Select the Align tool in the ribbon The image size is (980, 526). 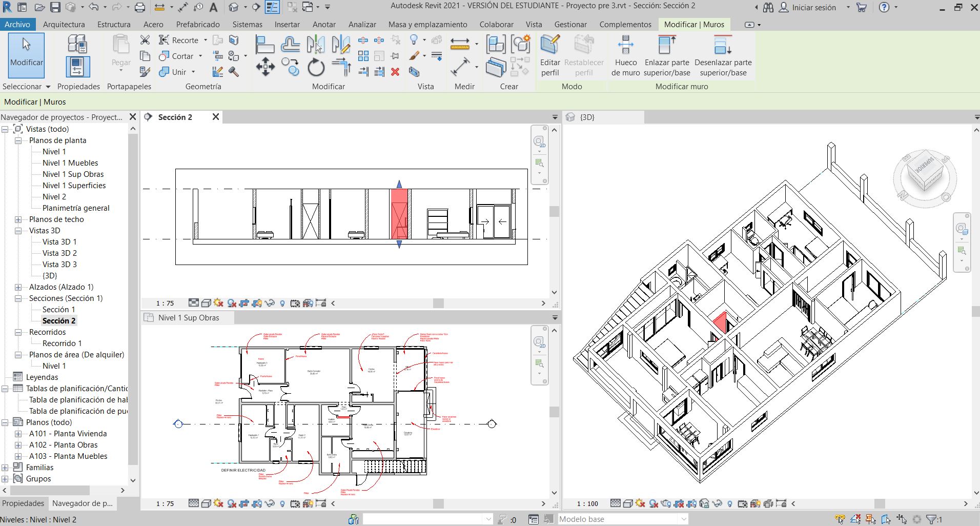264,45
